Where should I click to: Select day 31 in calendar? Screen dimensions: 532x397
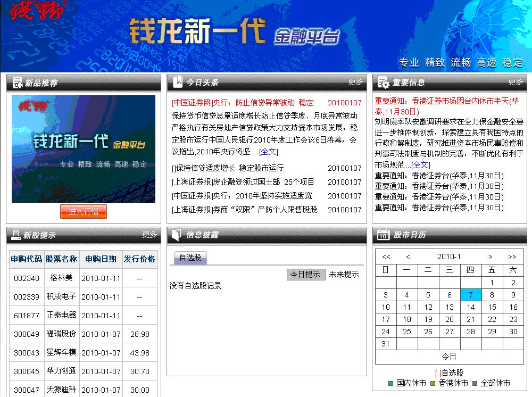[x=385, y=344]
